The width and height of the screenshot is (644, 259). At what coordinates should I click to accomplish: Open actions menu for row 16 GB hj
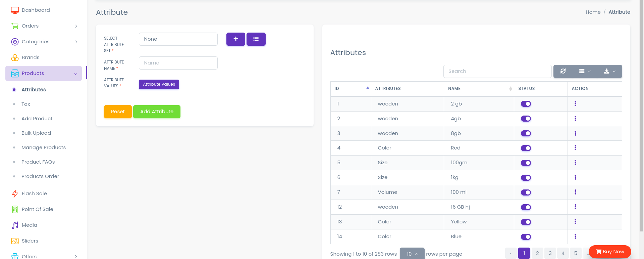click(575, 207)
